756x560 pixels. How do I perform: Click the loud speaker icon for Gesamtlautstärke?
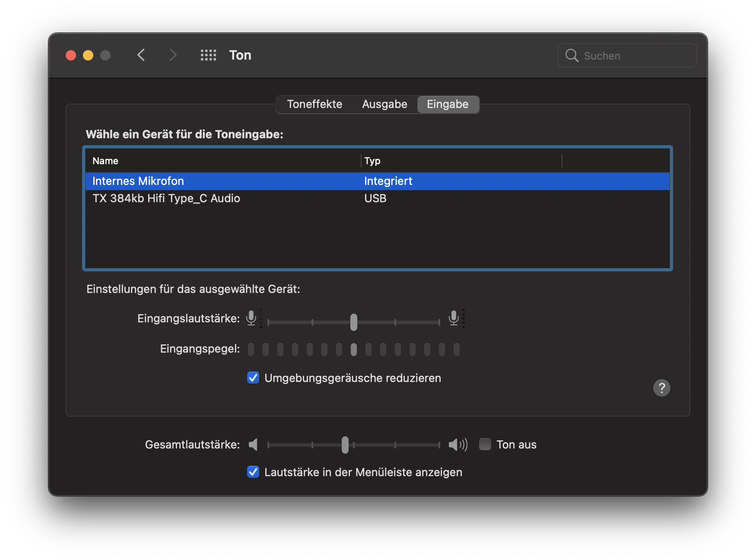coord(458,445)
